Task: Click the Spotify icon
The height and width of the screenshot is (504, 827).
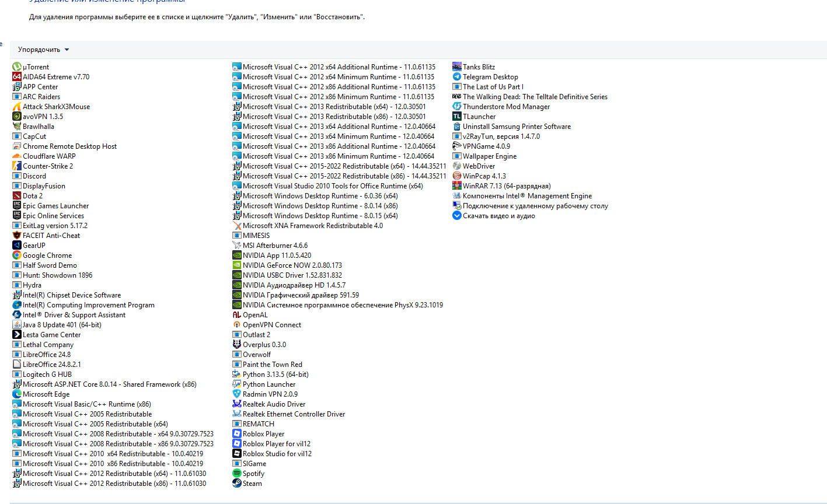Action: pyautogui.click(x=237, y=474)
